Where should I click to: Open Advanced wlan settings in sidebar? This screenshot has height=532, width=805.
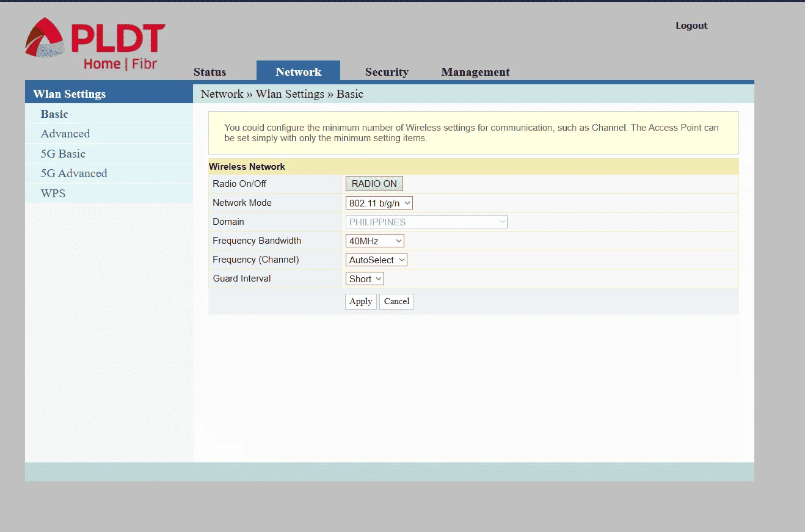pyautogui.click(x=65, y=134)
